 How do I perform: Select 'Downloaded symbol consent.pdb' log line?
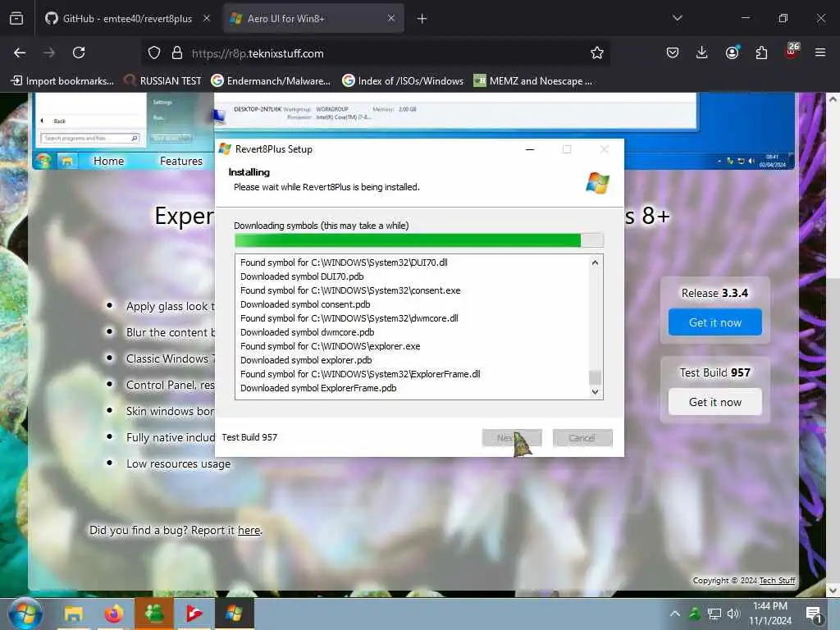pos(305,304)
